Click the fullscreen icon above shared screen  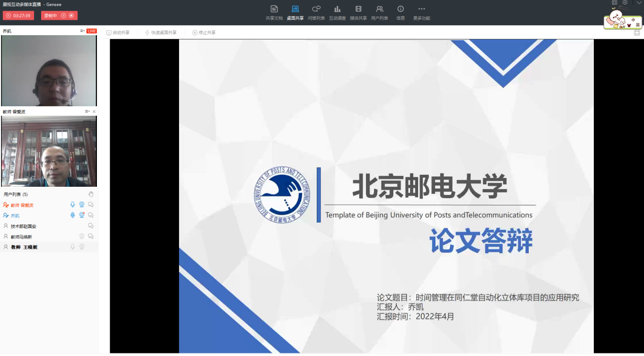[637, 33]
